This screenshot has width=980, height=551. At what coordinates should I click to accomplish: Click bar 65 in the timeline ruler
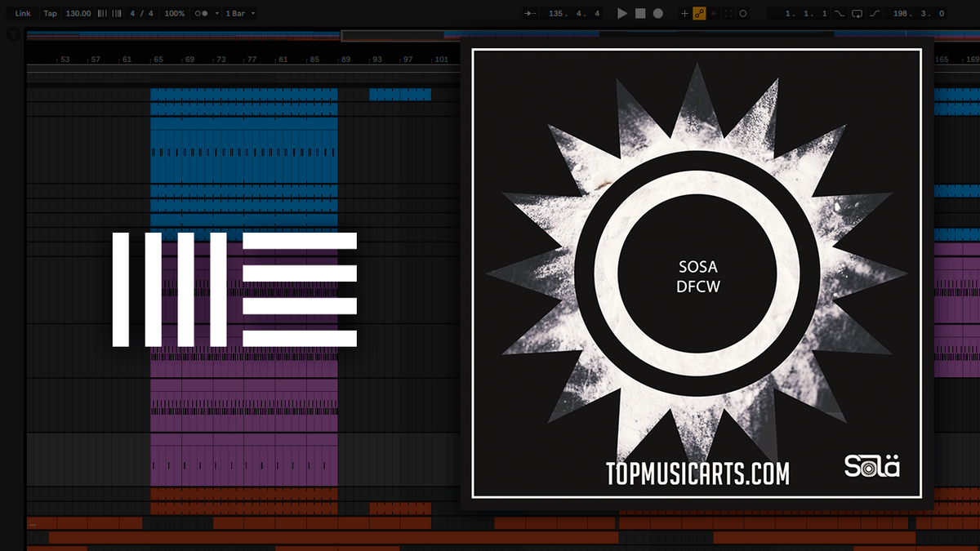[x=157, y=59]
